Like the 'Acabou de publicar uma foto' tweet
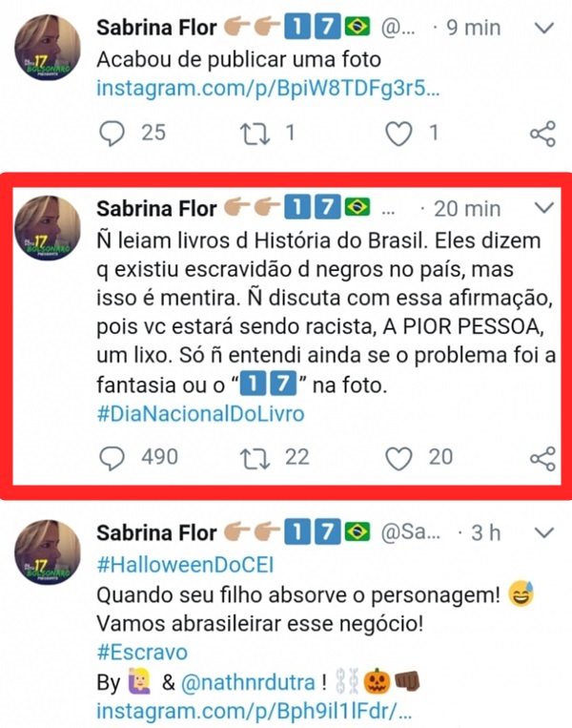The height and width of the screenshot is (728, 572). (x=398, y=133)
